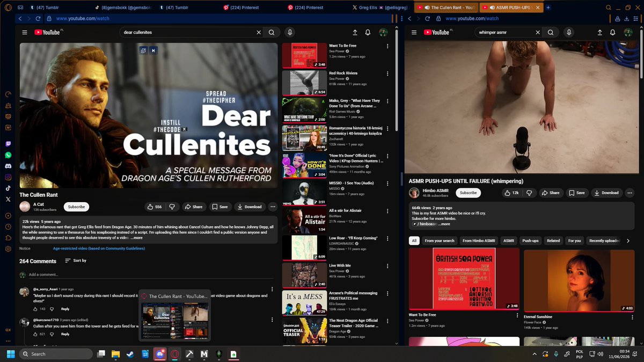644x362 pixels.
Task: Open Opera tab search magnifier icon
Action: (x=609, y=8)
